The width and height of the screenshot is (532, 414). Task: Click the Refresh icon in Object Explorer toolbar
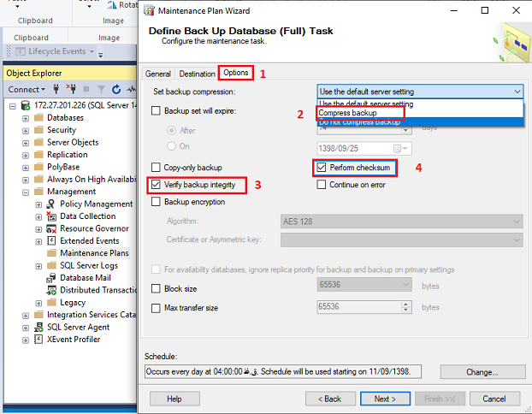[115, 89]
